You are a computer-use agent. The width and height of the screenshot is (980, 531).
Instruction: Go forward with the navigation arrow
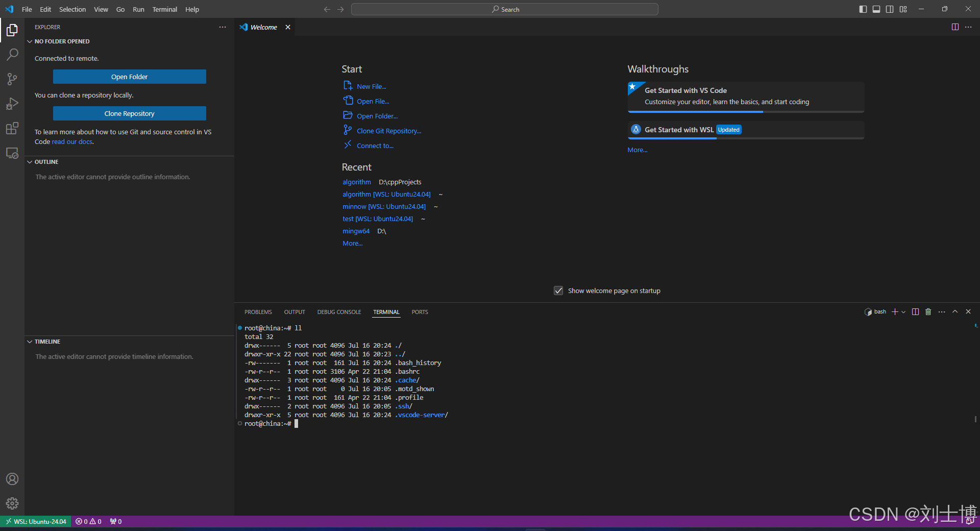point(340,9)
